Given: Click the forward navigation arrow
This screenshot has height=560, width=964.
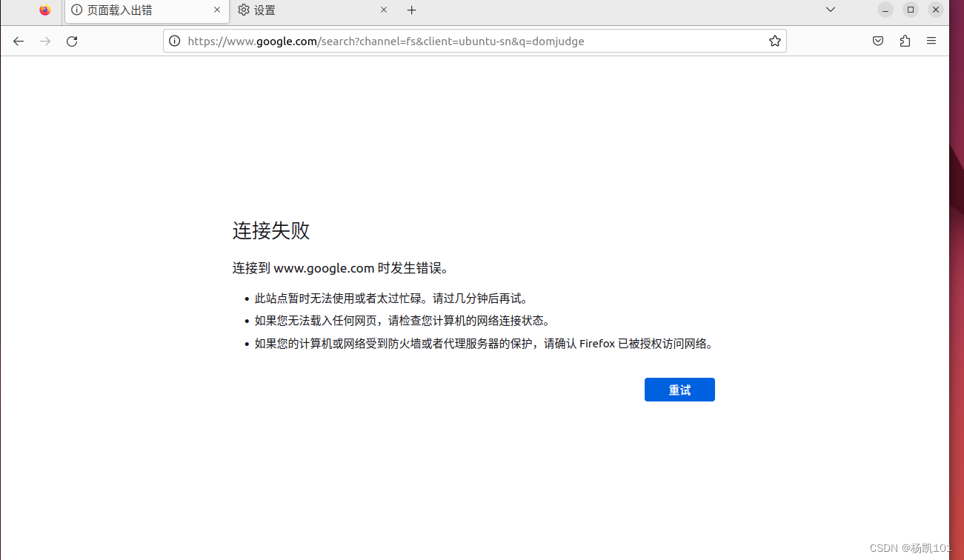Looking at the screenshot, I should (45, 41).
